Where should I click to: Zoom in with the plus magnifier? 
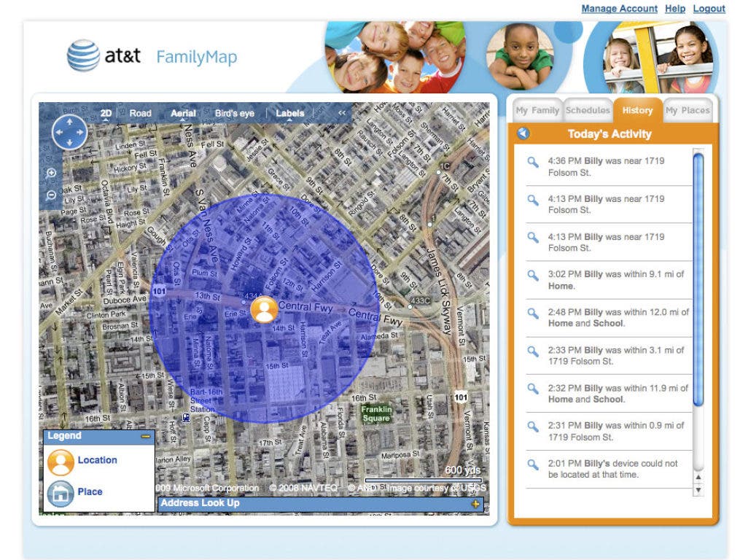click(x=52, y=173)
